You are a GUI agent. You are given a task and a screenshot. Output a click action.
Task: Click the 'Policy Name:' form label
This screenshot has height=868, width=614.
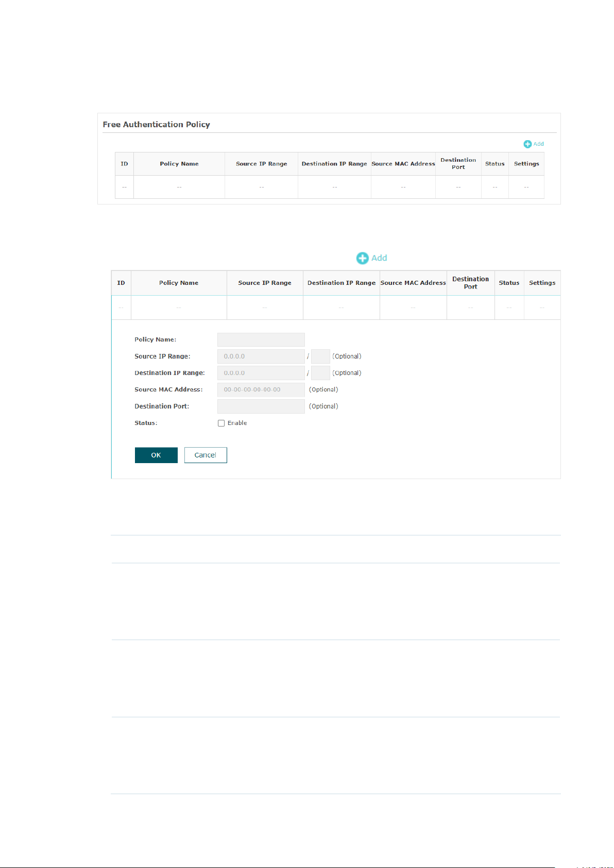(156, 339)
